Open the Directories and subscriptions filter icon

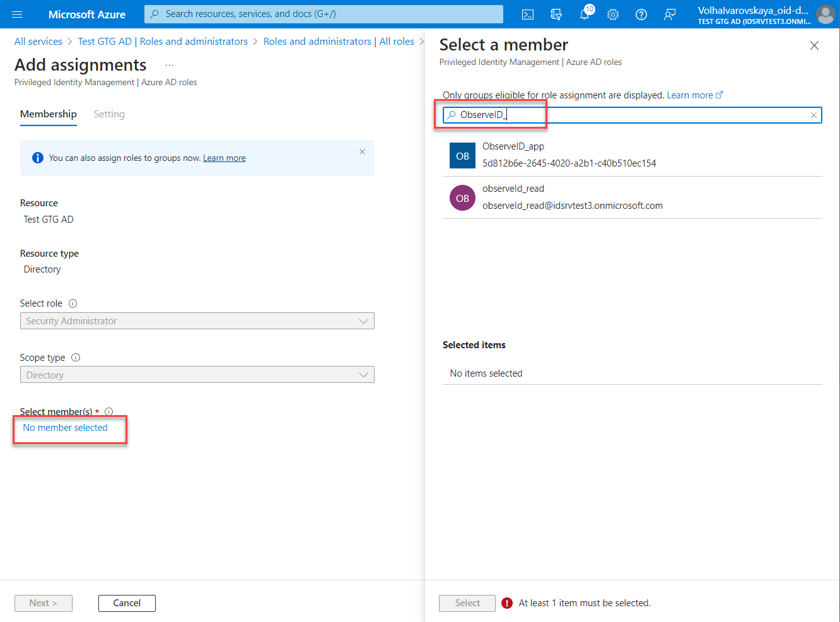click(556, 15)
